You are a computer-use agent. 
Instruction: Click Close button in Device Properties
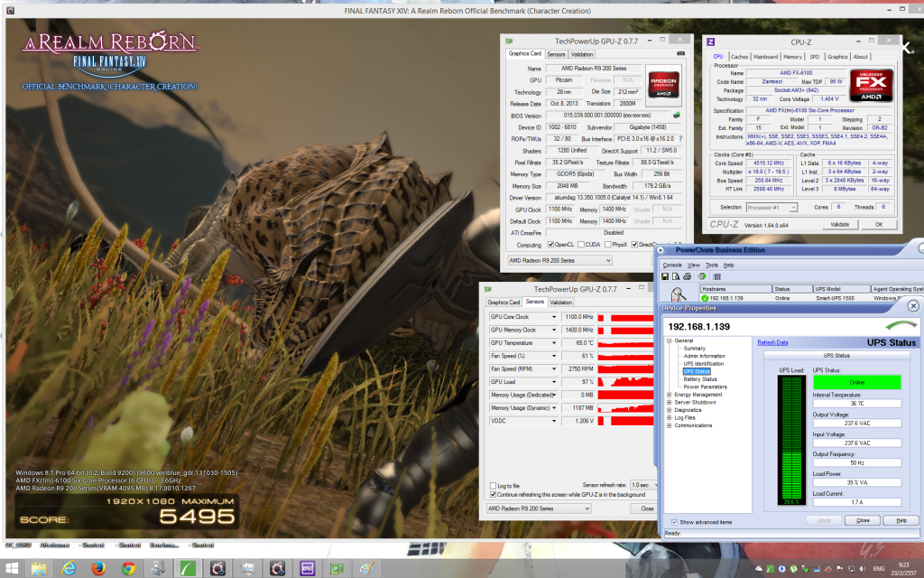(x=863, y=520)
